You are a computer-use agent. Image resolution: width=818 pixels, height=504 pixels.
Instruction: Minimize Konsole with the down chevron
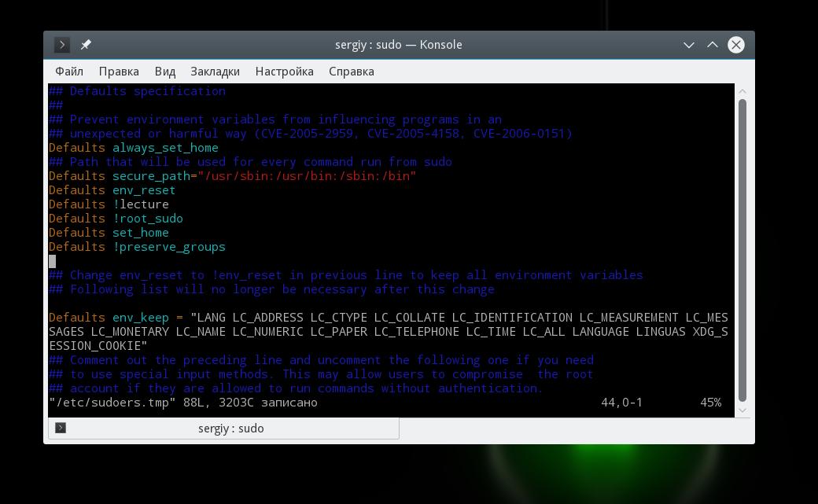[689, 46]
